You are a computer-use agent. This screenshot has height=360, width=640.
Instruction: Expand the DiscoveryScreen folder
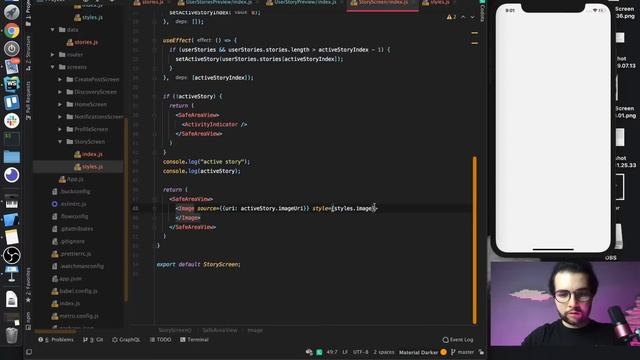point(60,92)
